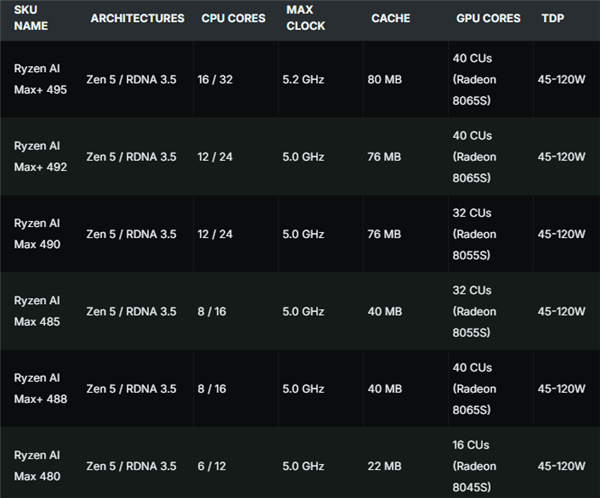Screen dimensions: 600x498
Task: Click Zen 5 / RDNA 3.5 in Max 485 row
Action: click(x=131, y=312)
